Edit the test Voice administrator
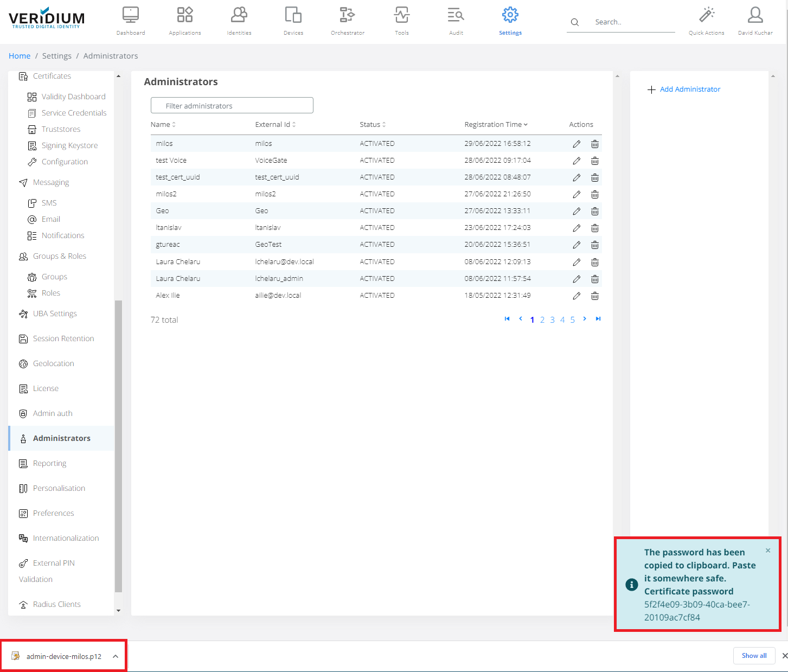This screenshot has width=788, height=672. pos(576,161)
